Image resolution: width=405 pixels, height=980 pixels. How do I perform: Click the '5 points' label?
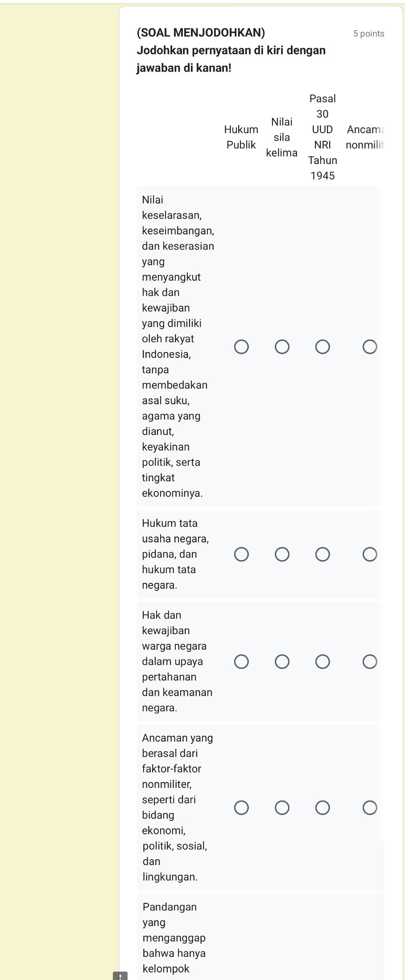coord(369,33)
